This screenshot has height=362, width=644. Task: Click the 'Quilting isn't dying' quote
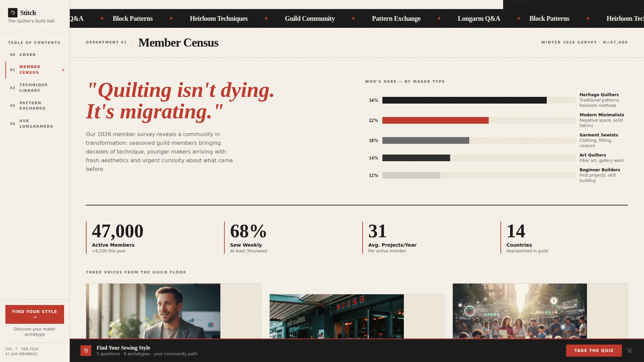(x=180, y=101)
